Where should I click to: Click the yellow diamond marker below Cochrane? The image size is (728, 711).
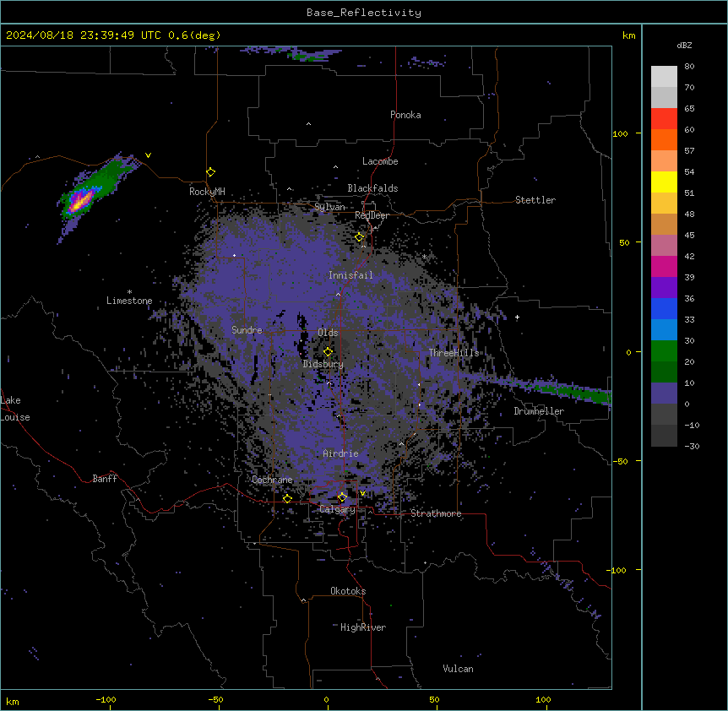(287, 499)
